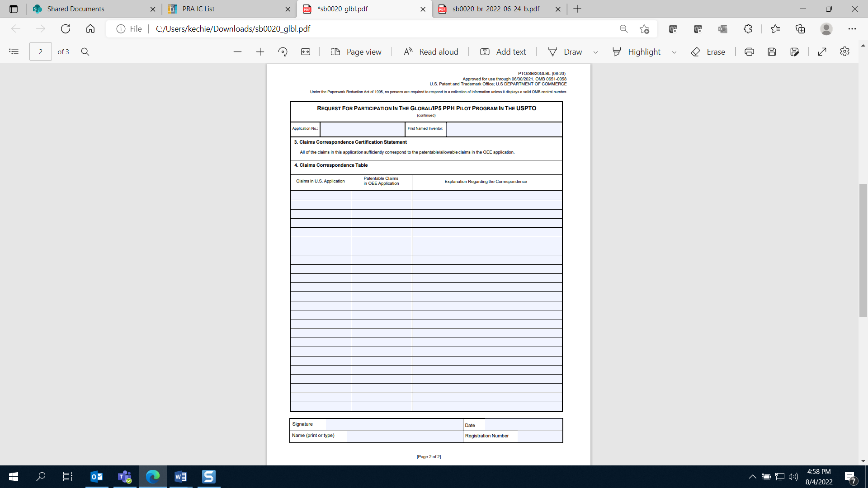Image resolution: width=868 pixels, height=488 pixels.
Task: Expand the Highlight options dropdown arrow
Action: pyautogui.click(x=674, y=52)
